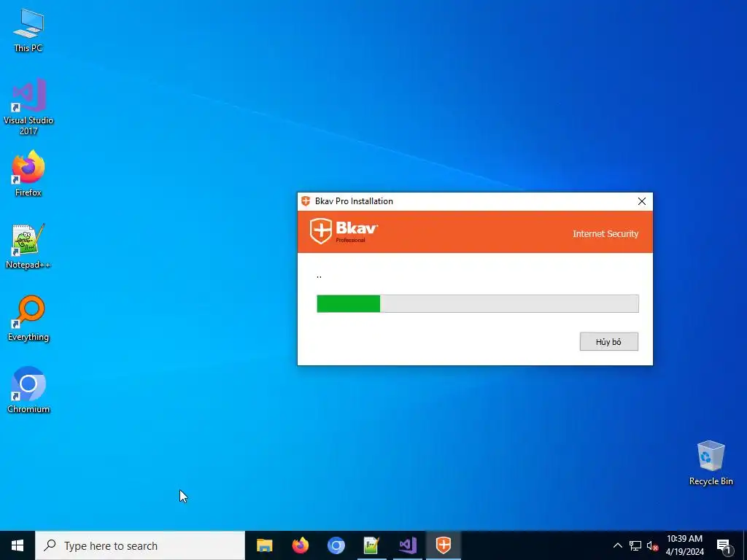This screenshot has width=747, height=560.
Task: Click the taskbar search box
Action: click(x=140, y=545)
